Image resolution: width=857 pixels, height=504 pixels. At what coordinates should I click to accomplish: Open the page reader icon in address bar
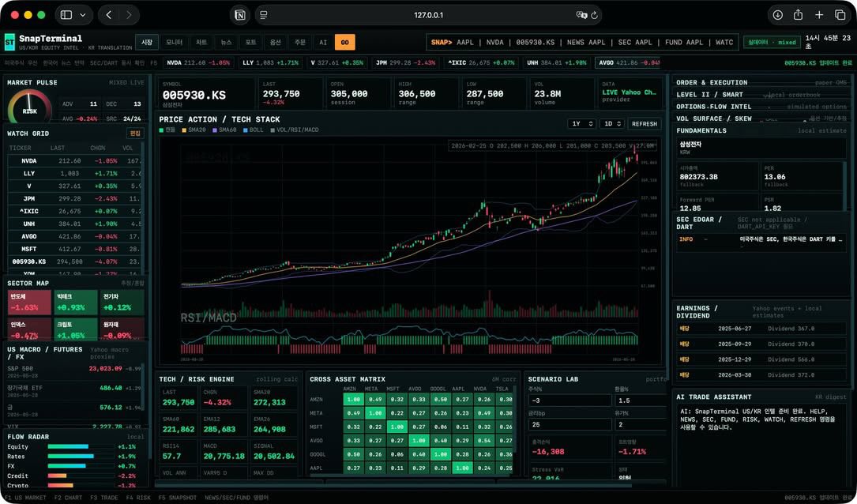[x=264, y=15]
